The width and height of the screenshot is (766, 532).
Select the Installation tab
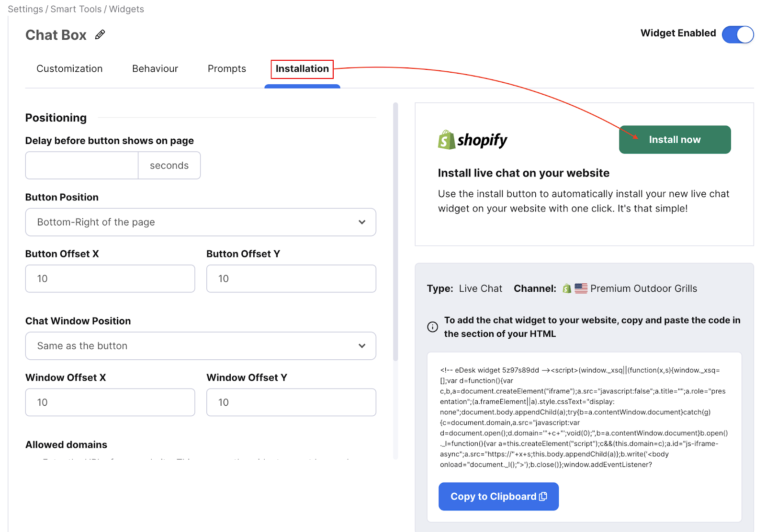tap(302, 69)
